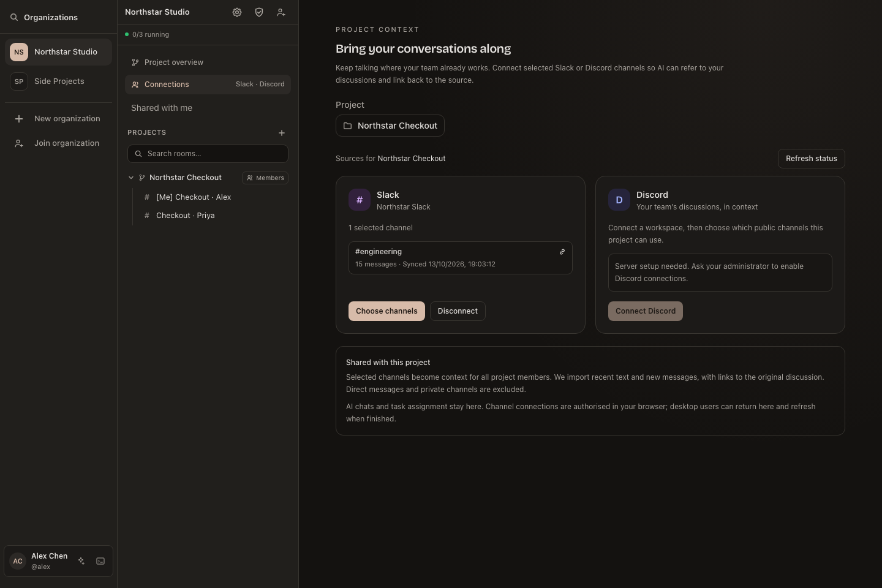Click the 1 selected channel text
Image resolution: width=882 pixels, height=588 pixels.
click(380, 228)
